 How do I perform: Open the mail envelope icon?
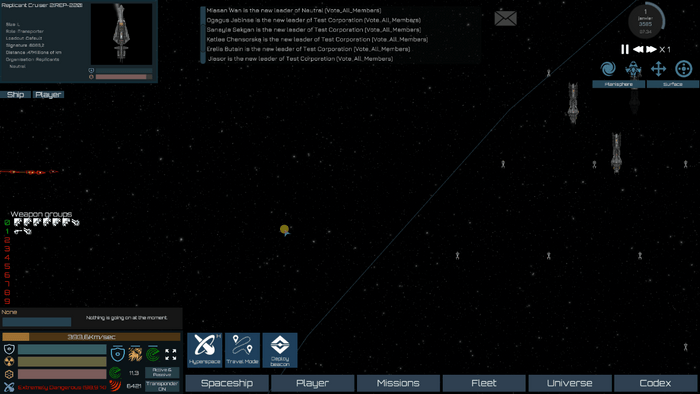(505, 18)
